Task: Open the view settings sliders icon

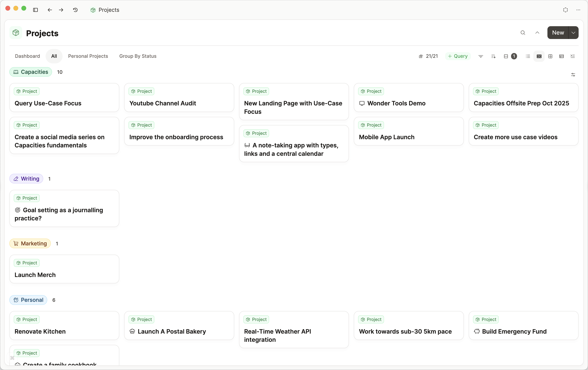Action: [x=573, y=75]
